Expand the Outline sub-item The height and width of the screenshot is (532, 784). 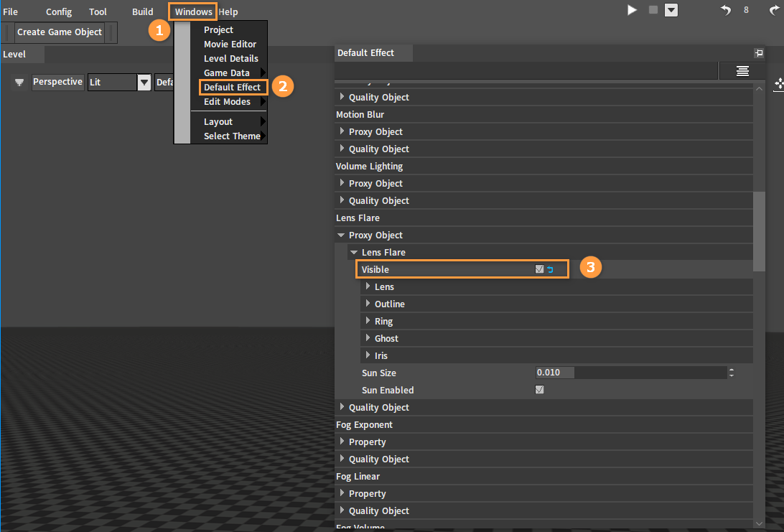coord(368,304)
